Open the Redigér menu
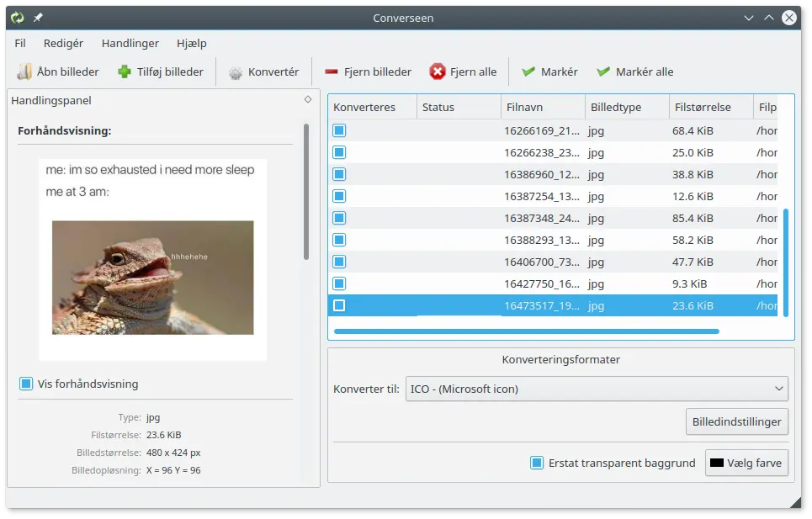 (x=63, y=44)
